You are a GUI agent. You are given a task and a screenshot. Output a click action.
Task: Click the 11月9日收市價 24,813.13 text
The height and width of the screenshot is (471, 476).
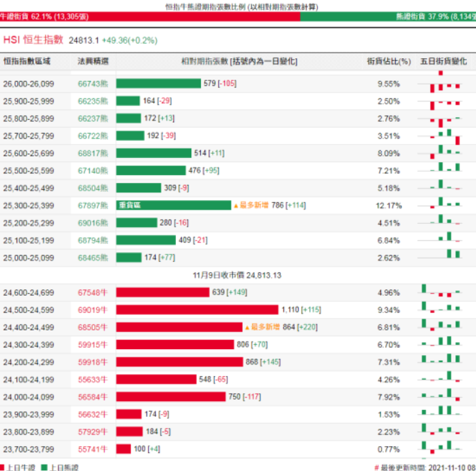coord(237,276)
